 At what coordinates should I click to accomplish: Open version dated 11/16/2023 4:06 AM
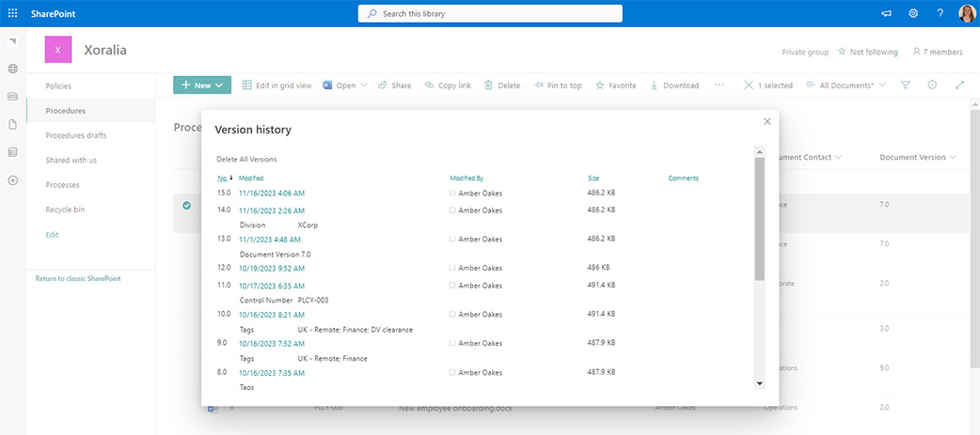click(x=272, y=193)
